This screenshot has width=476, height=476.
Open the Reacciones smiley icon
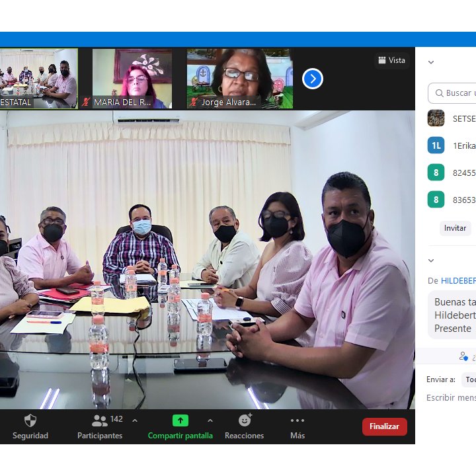click(x=245, y=420)
